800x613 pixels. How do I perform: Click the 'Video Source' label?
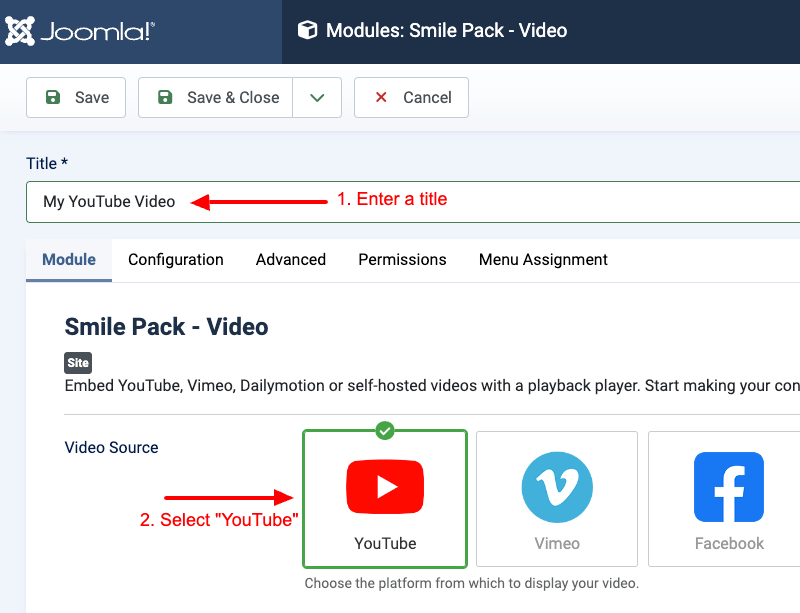pyautogui.click(x=111, y=448)
